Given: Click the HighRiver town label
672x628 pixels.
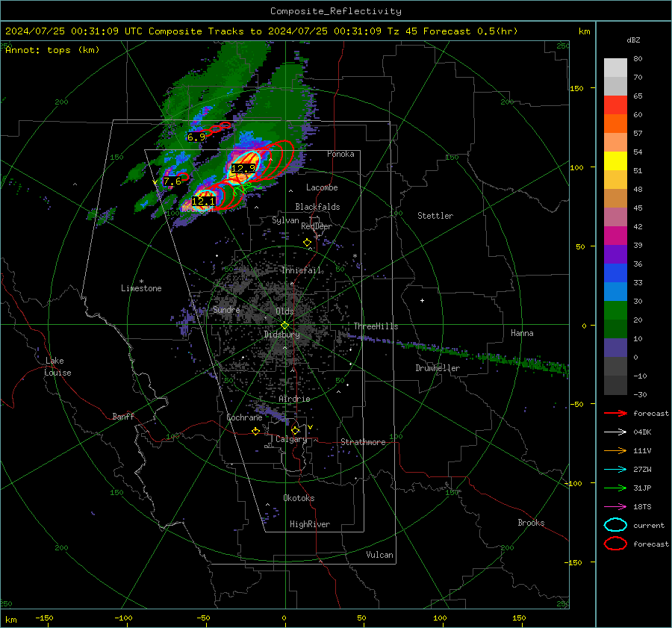Looking at the screenshot, I should [310, 524].
